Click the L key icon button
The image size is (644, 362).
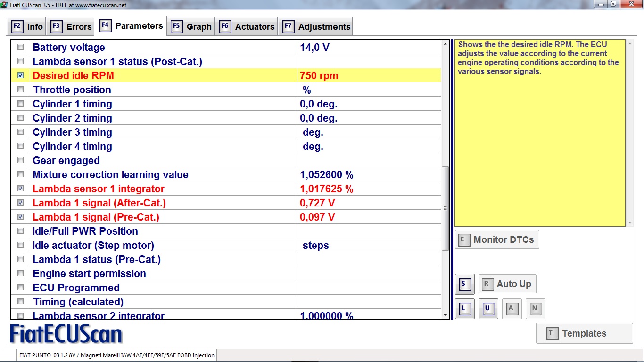coord(464,309)
